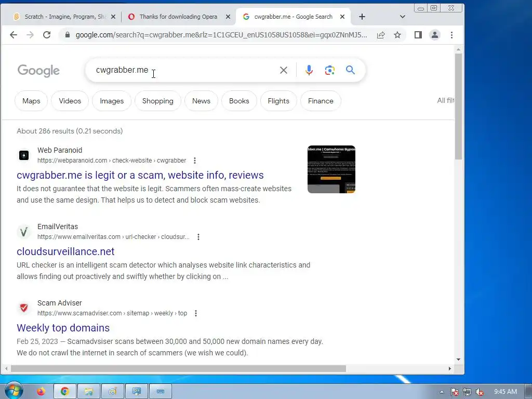This screenshot has width=532, height=399.
Task: Click the 9:45 AM taskbar clock
Action: pyautogui.click(x=506, y=392)
